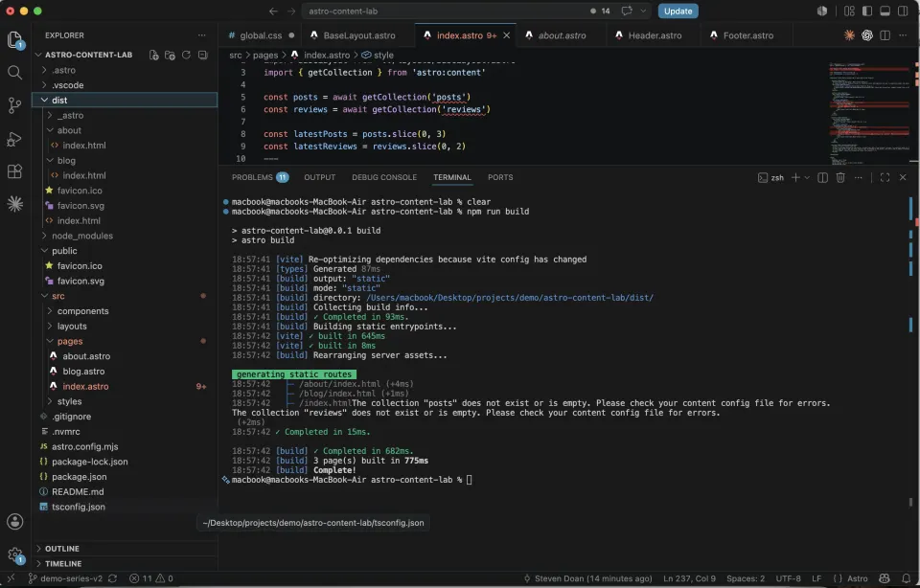
Task: Toggle the bottom panel visibility
Action: click(x=885, y=11)
